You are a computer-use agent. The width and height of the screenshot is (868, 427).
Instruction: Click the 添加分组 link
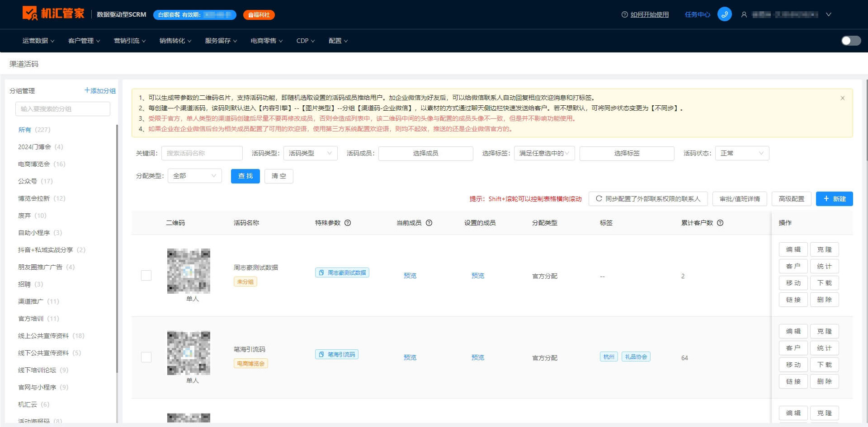click(100, 91)
